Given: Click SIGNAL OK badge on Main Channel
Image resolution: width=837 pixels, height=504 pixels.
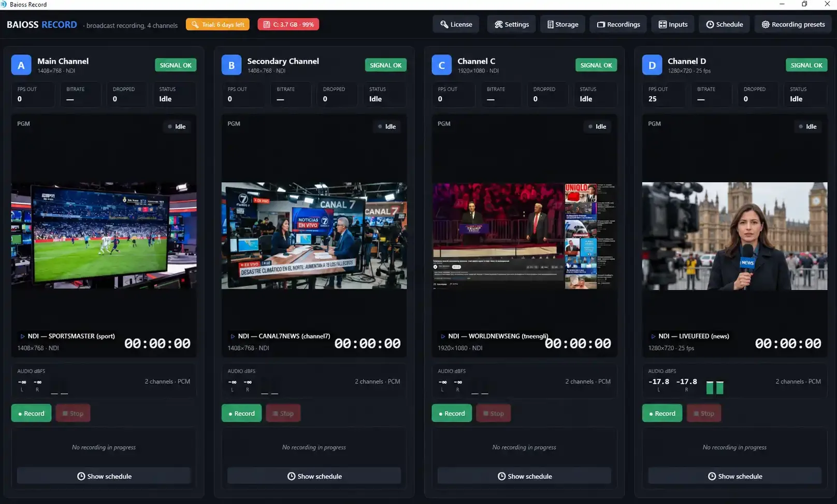Looking at the screenshot, I should point(176,65).
